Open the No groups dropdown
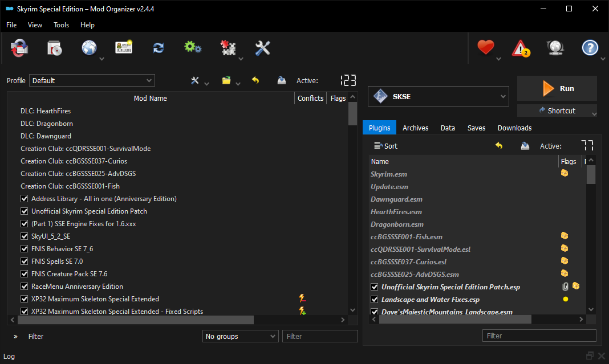 tap(241, 336)
